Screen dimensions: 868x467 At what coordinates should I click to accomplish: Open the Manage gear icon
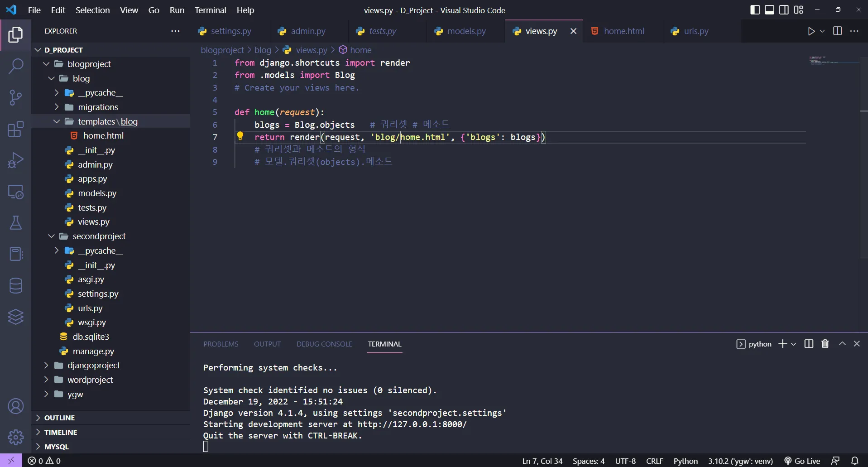15,437
